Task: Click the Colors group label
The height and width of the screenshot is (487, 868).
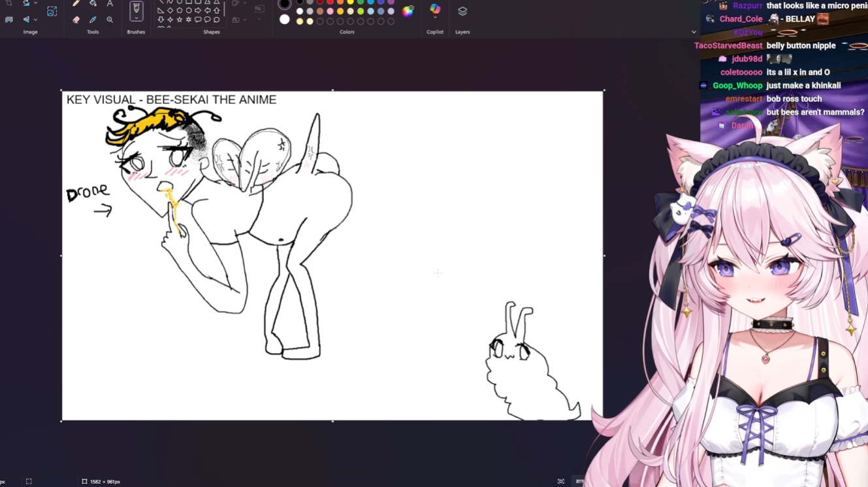Action: click(347, 32)
